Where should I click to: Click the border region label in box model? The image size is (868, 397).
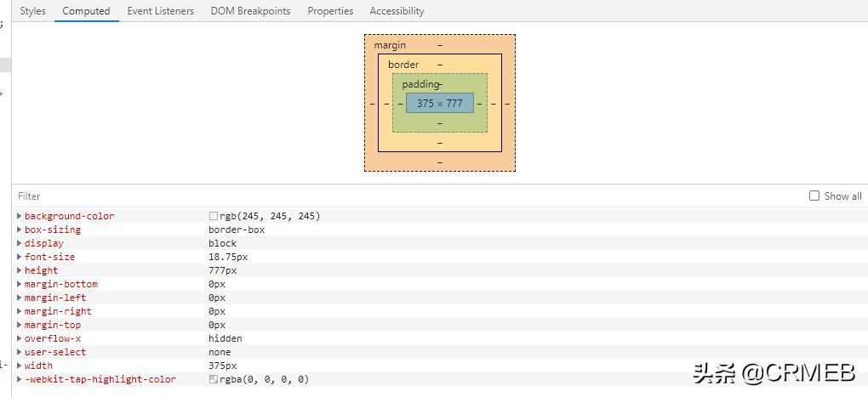click(x=403, y=65)
